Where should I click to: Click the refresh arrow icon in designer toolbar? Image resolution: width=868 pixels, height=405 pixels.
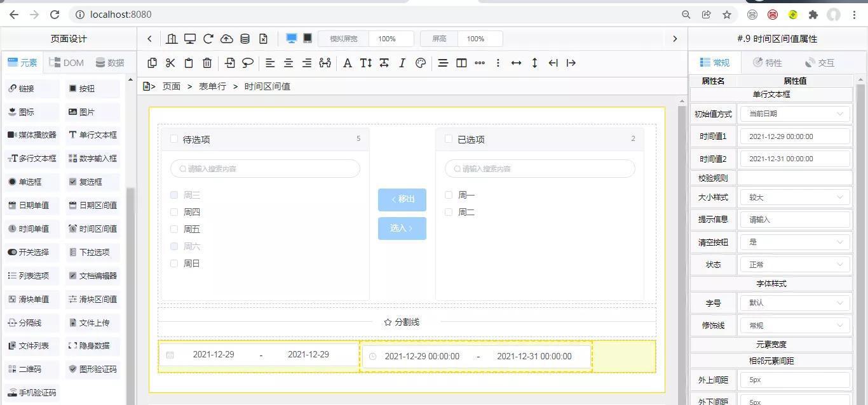click(208, 39)
